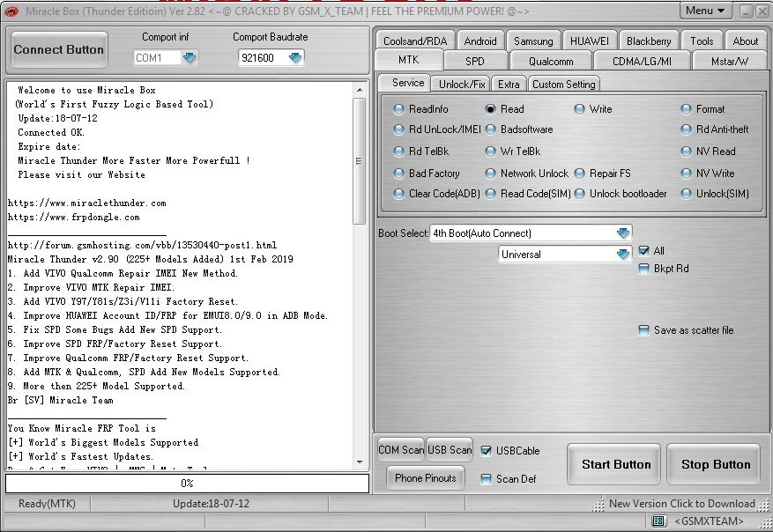Click the log scrollbar down arrow
The image size is (773, 532).
(360, 462)
